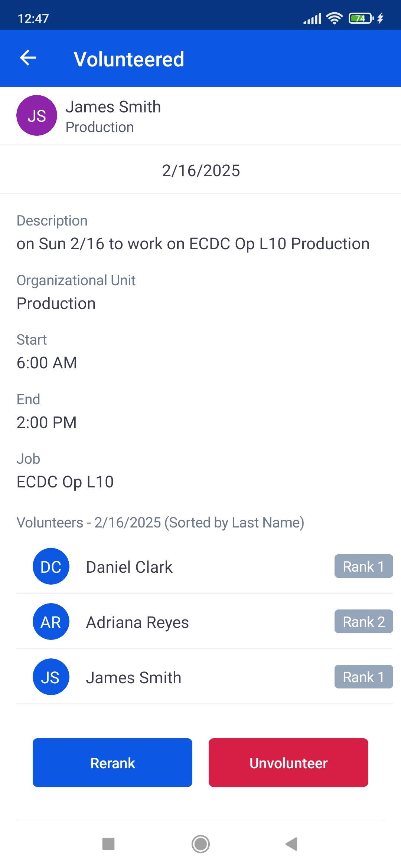
Task: Select Daniel Clark's Rank 1 badge
Action: tap(363, 566)
